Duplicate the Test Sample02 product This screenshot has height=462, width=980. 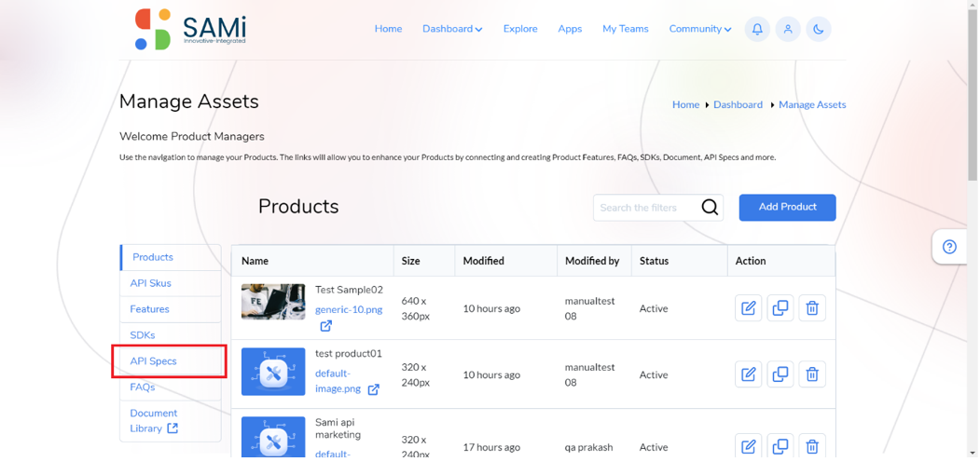pyautogui.click(x=780, y=307)
